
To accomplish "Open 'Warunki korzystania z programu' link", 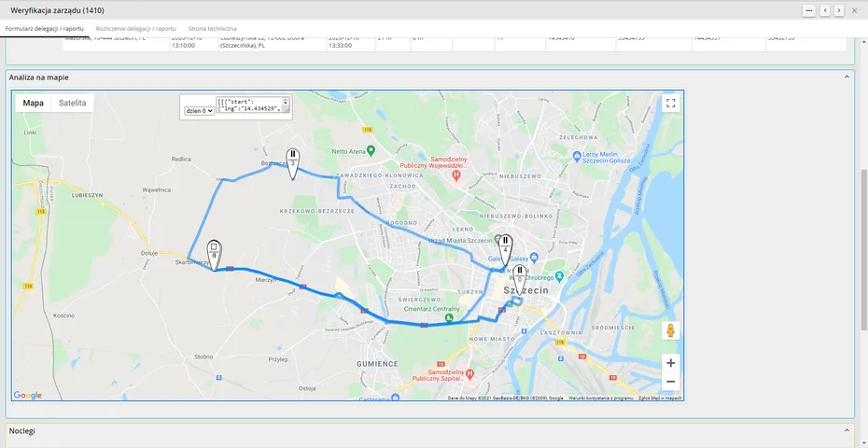I will coord(601,398).
